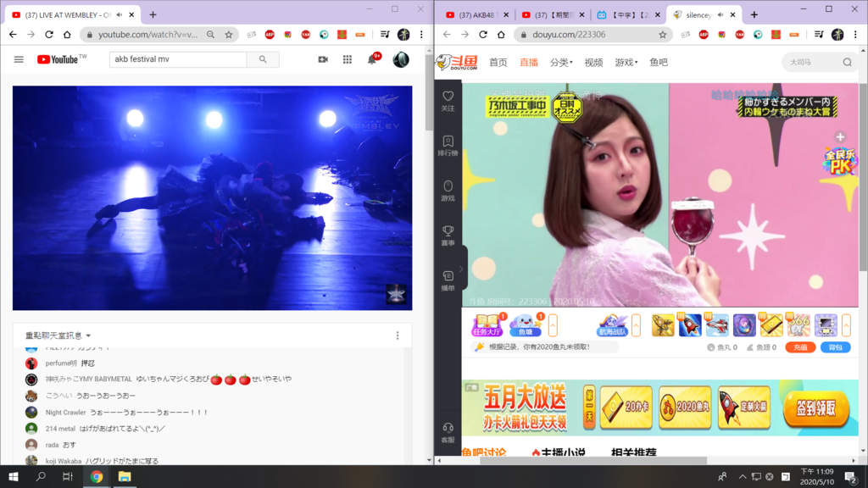
Task: Collapse the Douyu sidebar with the chevron handle
Action: (x=461, y=269)
